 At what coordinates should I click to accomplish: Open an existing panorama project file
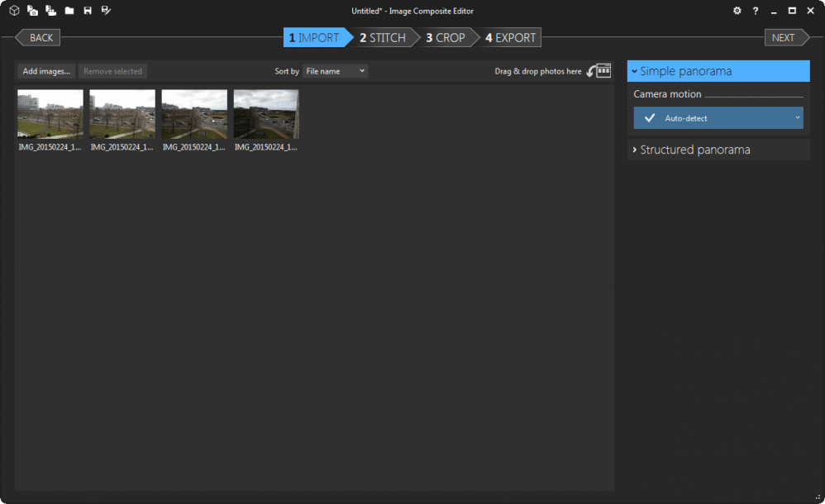(69, 11)
